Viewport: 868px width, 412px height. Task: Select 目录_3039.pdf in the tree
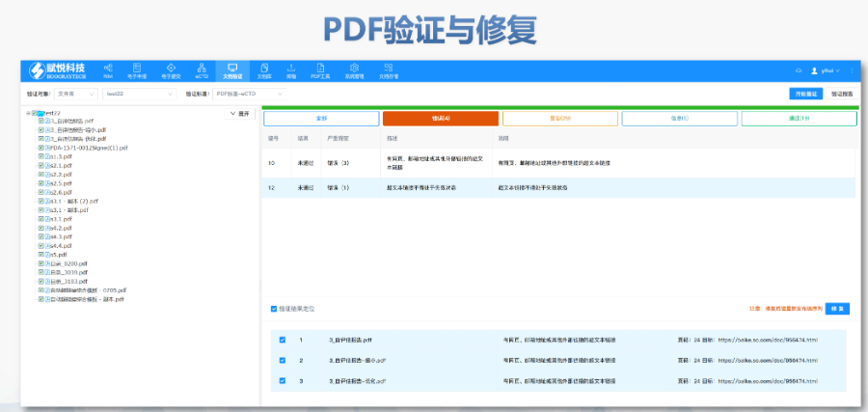(69, 272)
